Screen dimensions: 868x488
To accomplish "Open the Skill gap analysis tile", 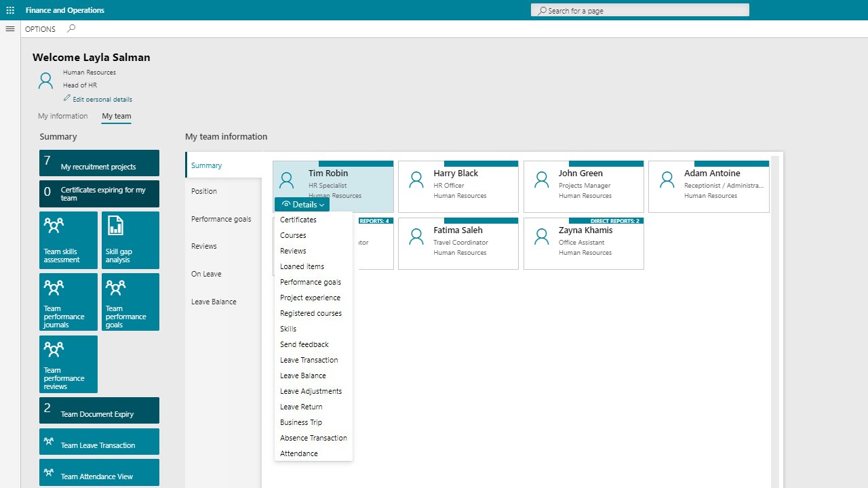I will click(x=130, y=240).
